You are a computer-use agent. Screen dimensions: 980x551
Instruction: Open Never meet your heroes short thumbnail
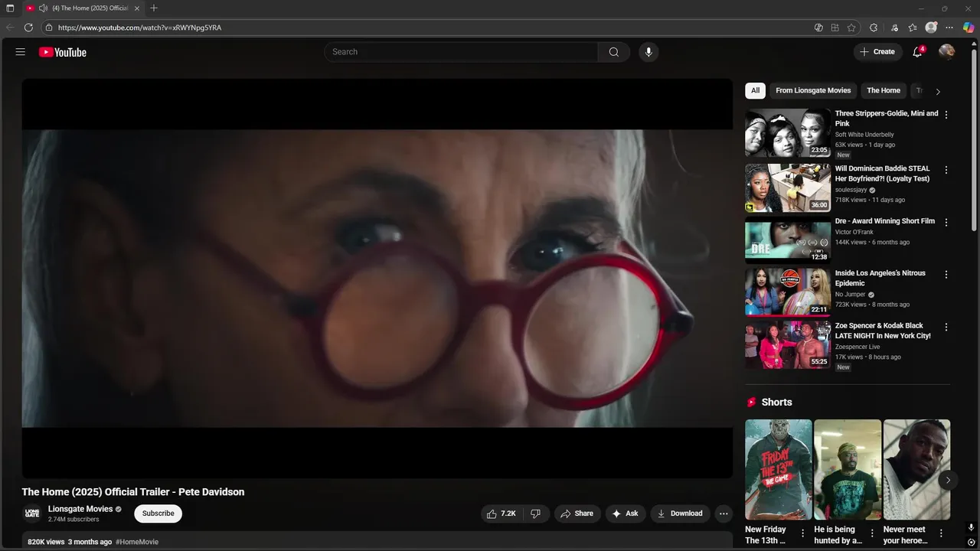(916, 469)
